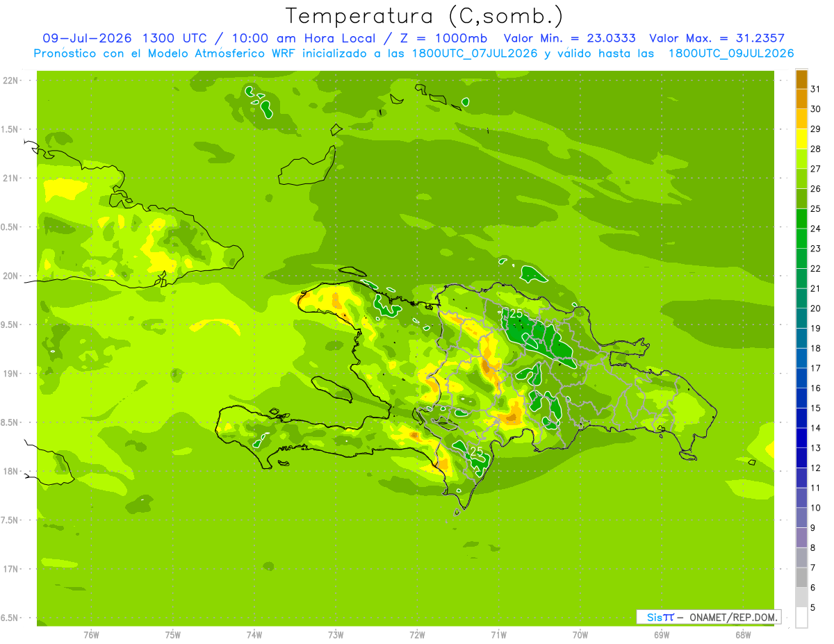The image size is (834, 644).
Task: Click the 71W longitude axis label
Action: click(x=498, y=635)
